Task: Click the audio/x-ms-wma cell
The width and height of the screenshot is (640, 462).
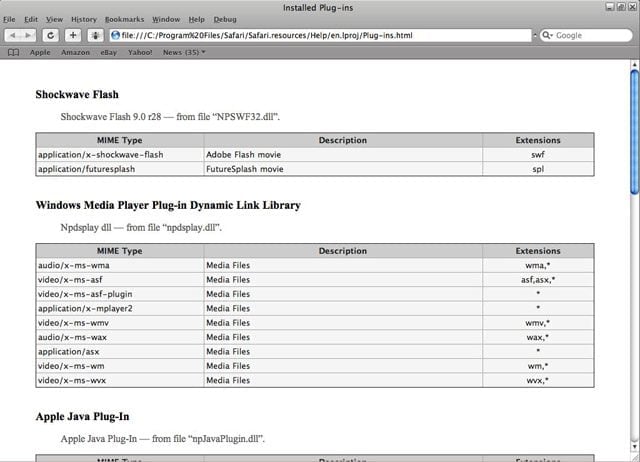Action: coord(120,265)
